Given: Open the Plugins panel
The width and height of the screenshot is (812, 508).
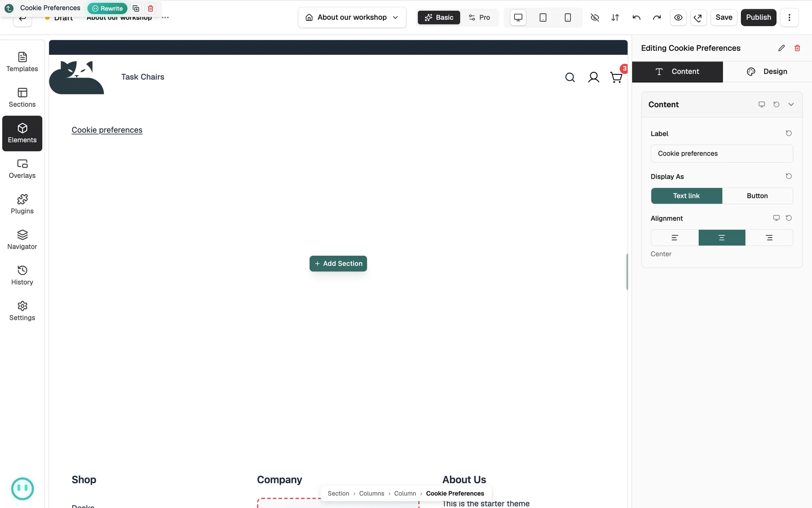Looking at the screenshot, I should click(x=22, y=204).
